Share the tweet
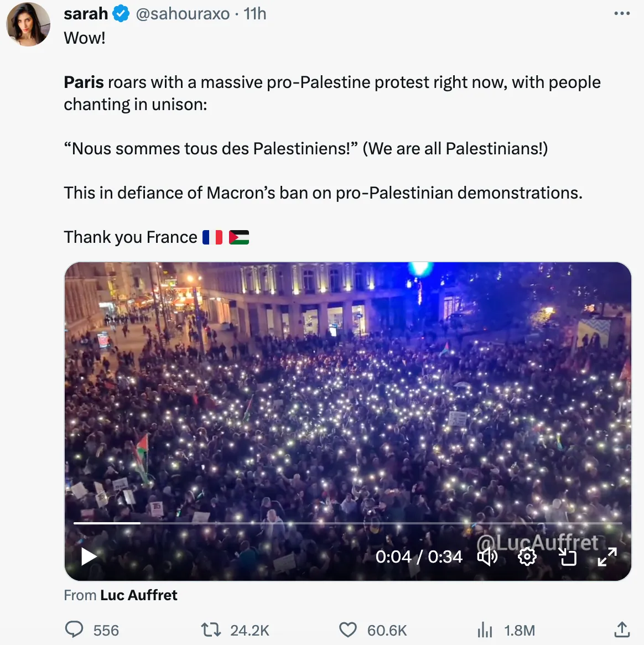Viewport: 644px width, 645px height. tap(622, 630)
